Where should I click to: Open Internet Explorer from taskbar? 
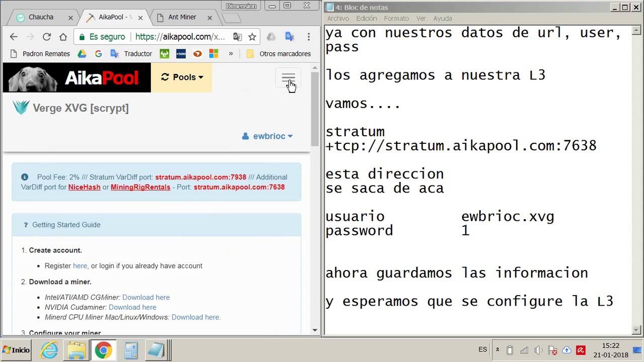coord(49,350)
